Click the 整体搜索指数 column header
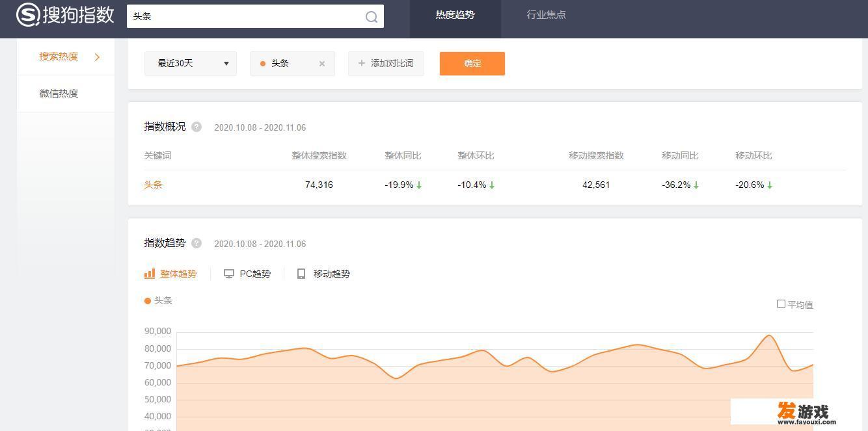 click(x=319, y=156)
